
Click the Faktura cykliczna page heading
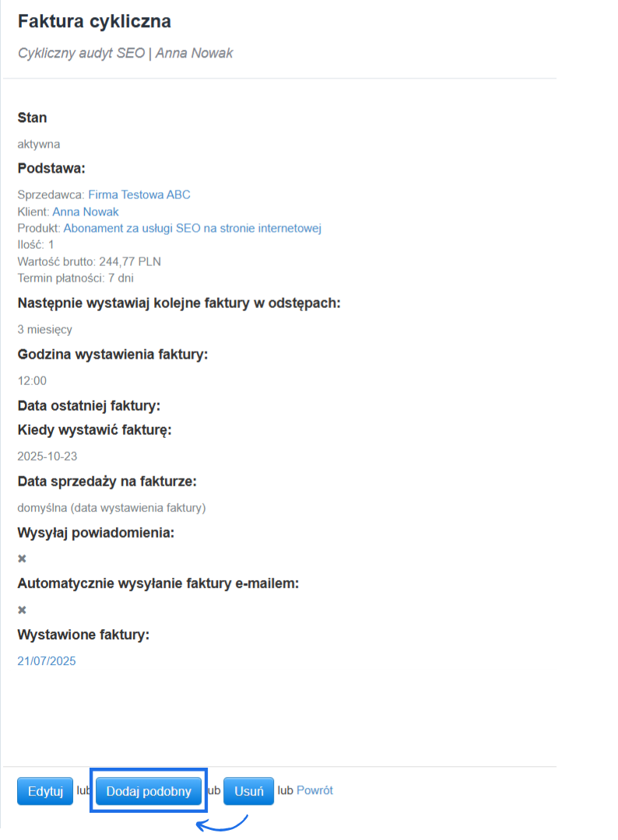tap(94, 22)
